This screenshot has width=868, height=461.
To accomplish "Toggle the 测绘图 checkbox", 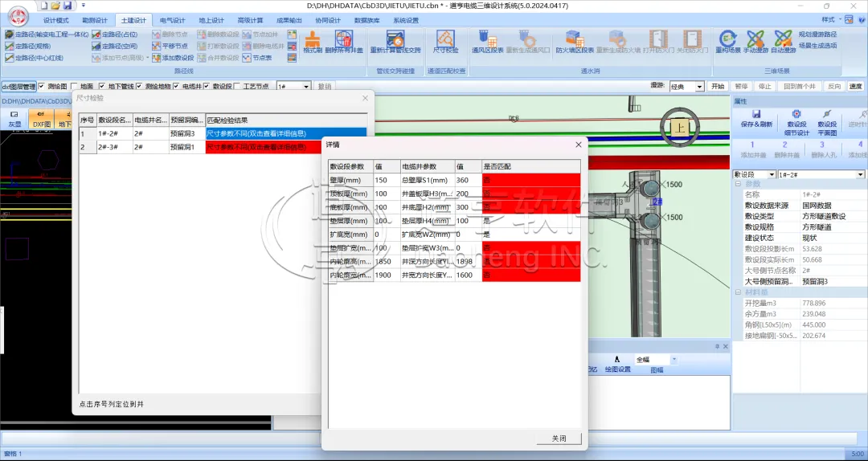I will pos(43,86).
